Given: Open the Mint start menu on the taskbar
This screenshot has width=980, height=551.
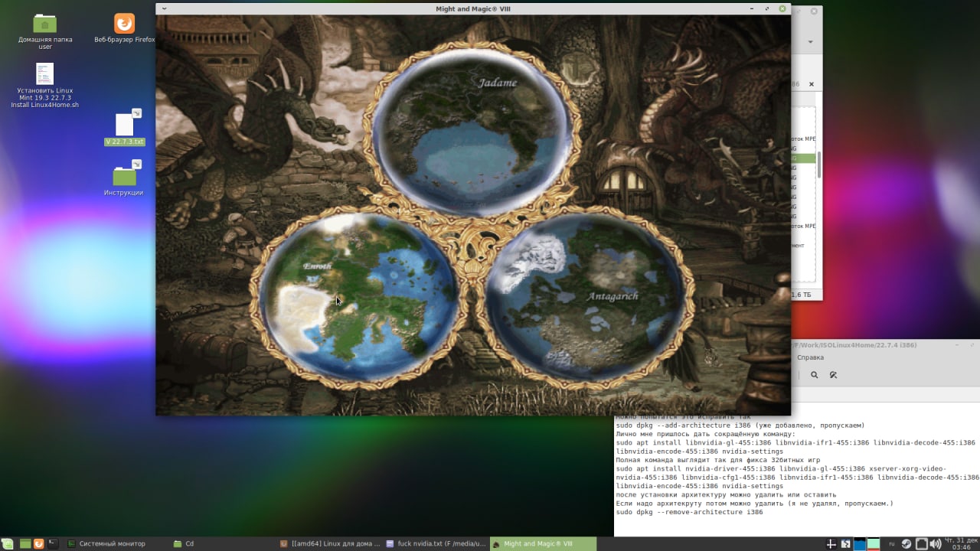Looking at the screenshot, I should 6,543.
